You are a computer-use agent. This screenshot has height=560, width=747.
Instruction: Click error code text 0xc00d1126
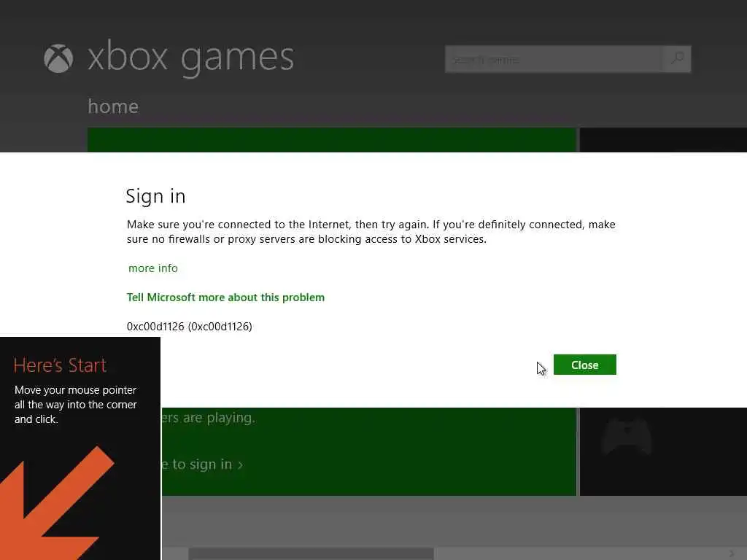pyautogui.click(x=189, y=326)
